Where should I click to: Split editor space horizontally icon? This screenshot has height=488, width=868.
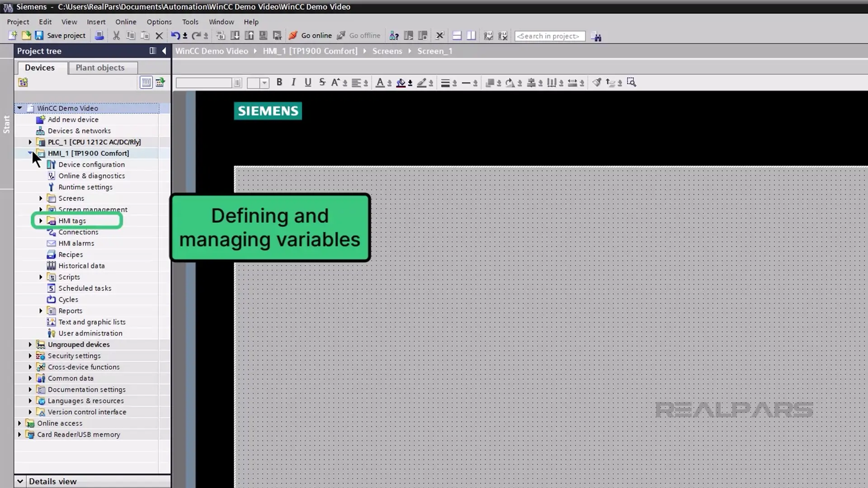pyautogui.click(x=457, y=36)
